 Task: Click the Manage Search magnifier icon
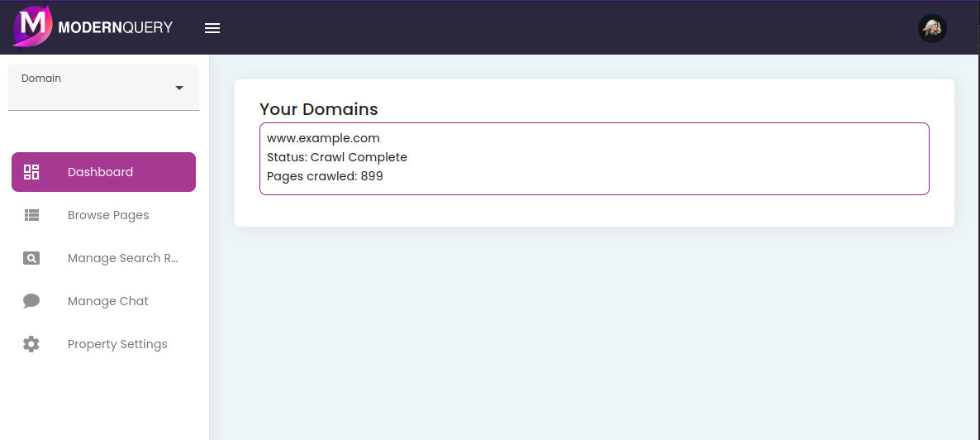[31, 258]
